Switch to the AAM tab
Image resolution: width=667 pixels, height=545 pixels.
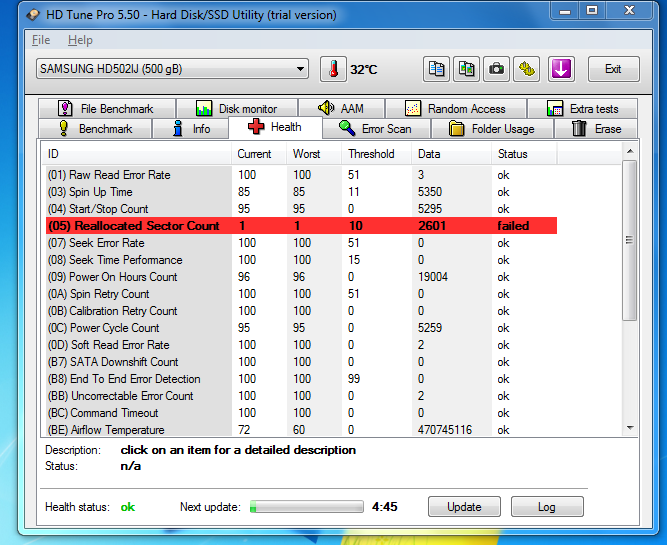(x=342, y=108)
